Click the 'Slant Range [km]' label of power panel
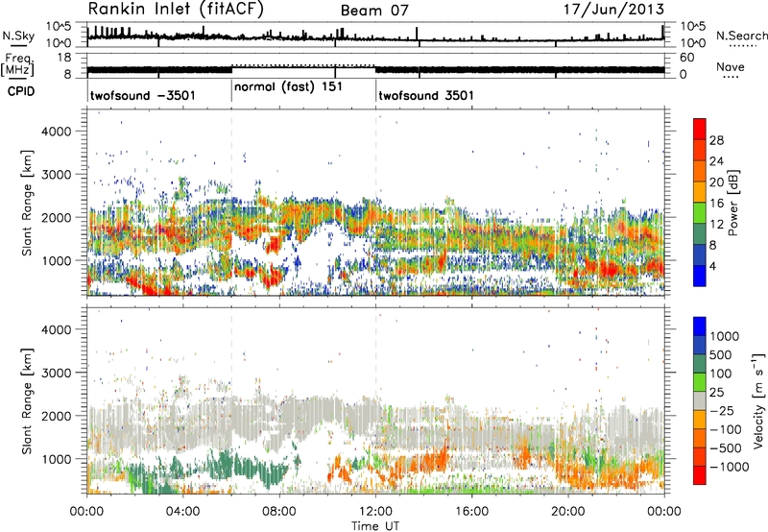768x532 pixels. 27,203
